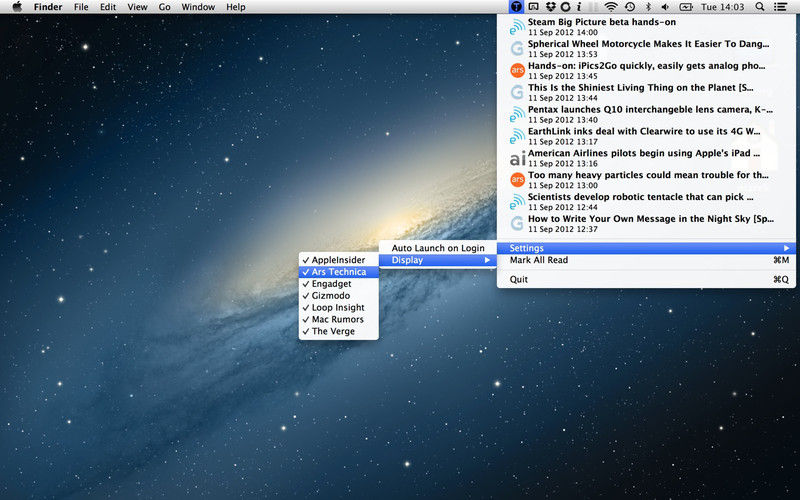Open 'Hands-on: iPics2Go' headline

coord(646,66)
